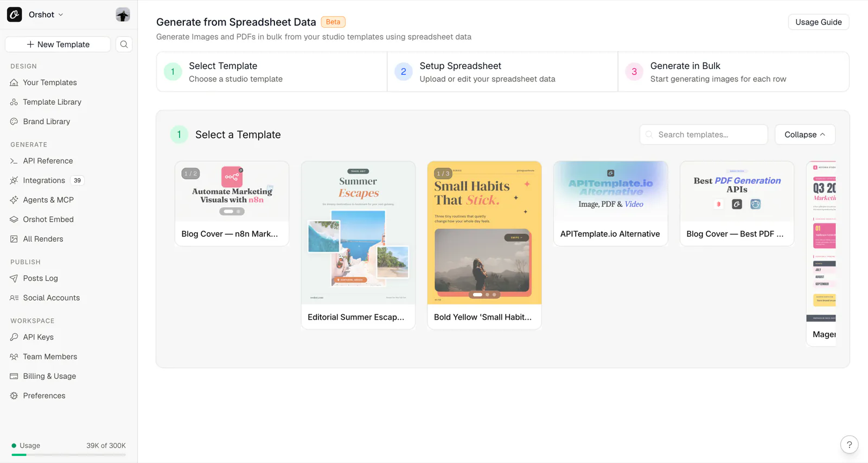Open Team Members page
This screenshot has width=868, height=463.
pyautogui.click(x=50, y=357)
